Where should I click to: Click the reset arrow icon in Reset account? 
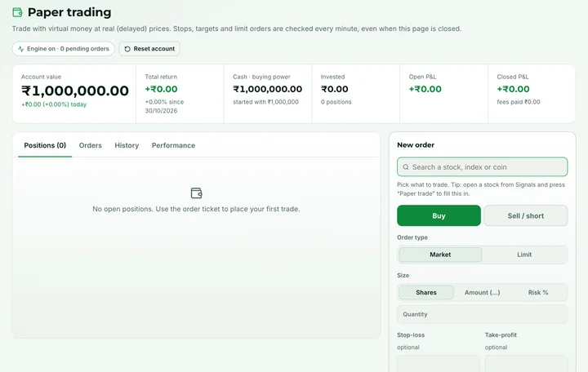(x=127, y=49)
